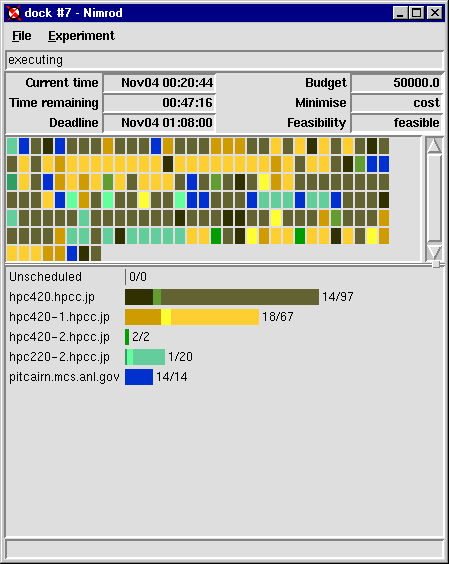
Task: Select the first teal job square in grid
Action: point(12,146)
